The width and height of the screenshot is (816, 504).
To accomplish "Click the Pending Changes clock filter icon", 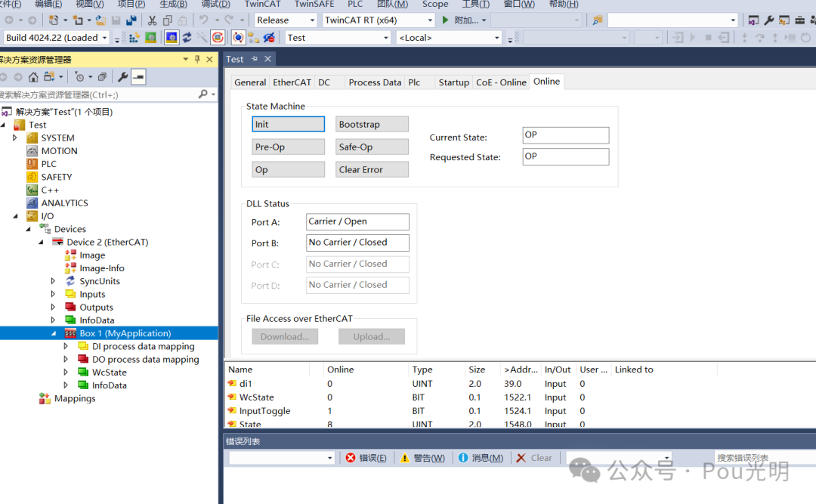I will pos(79,77).
